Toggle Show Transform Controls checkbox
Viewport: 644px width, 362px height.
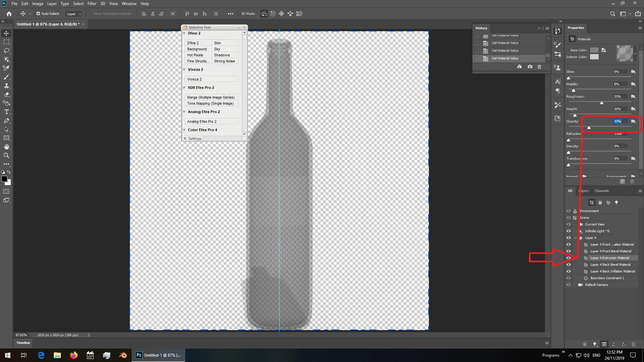(90, 14)
